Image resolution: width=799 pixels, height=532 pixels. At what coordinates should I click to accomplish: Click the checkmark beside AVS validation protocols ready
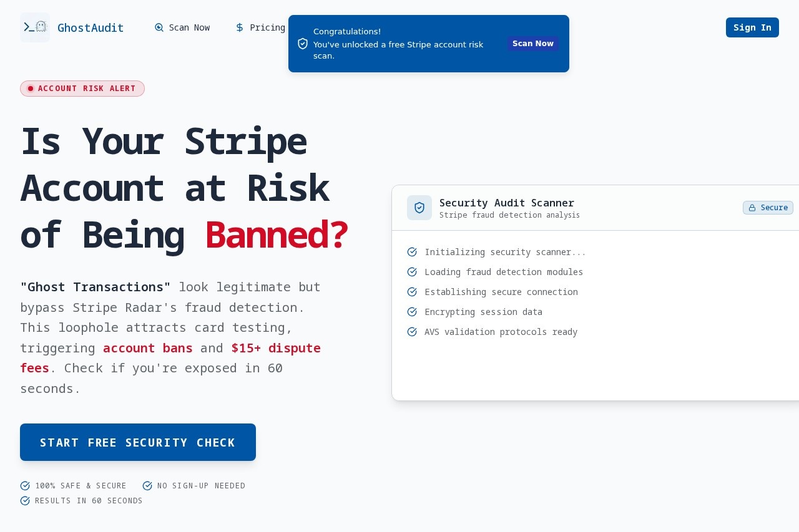click(x=412, y=332)
